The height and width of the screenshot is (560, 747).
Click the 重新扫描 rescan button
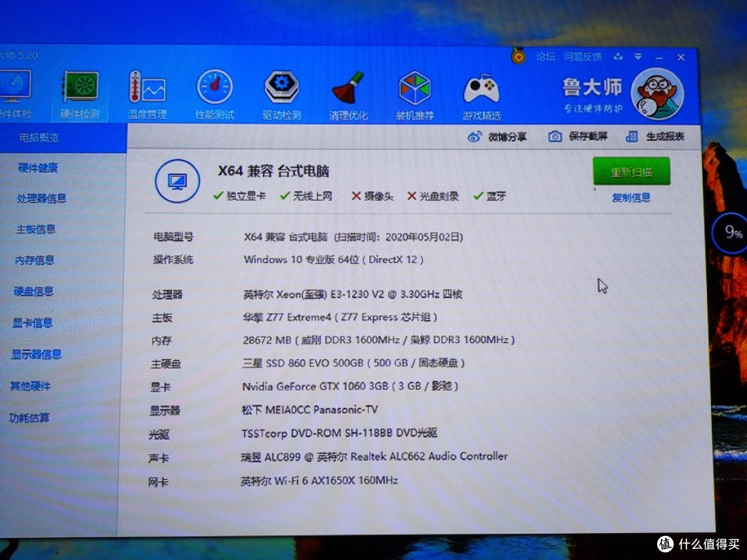[x=631, y=171]
